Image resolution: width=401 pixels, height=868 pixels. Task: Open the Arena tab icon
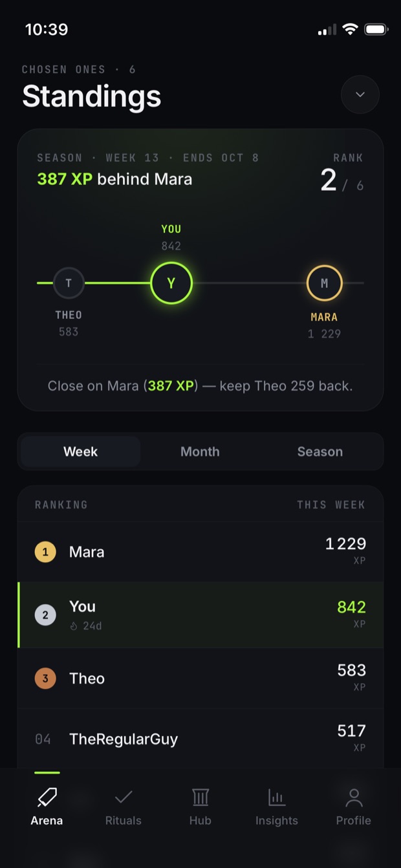(x=47, y=797)
